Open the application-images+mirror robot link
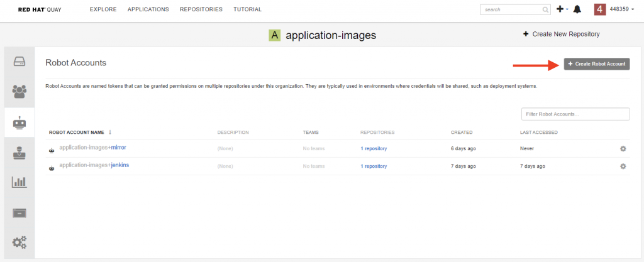 pos(96,147)
